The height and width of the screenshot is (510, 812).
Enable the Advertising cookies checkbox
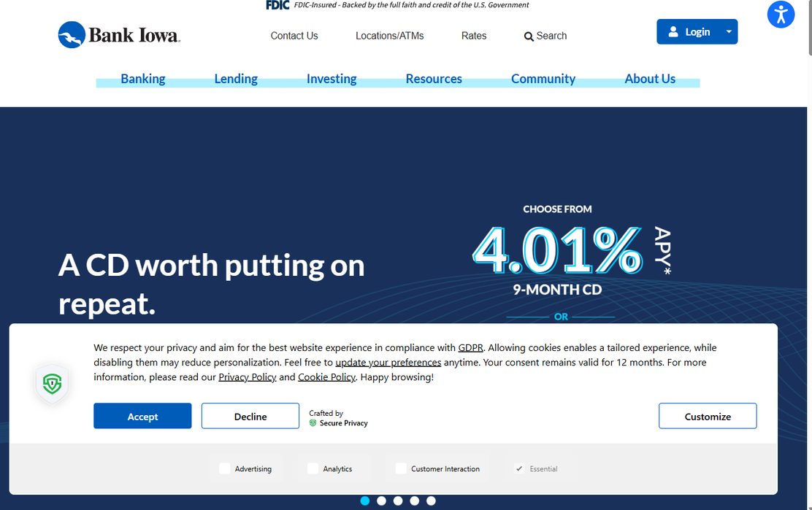pyautogui.click(x=224, y=468)
